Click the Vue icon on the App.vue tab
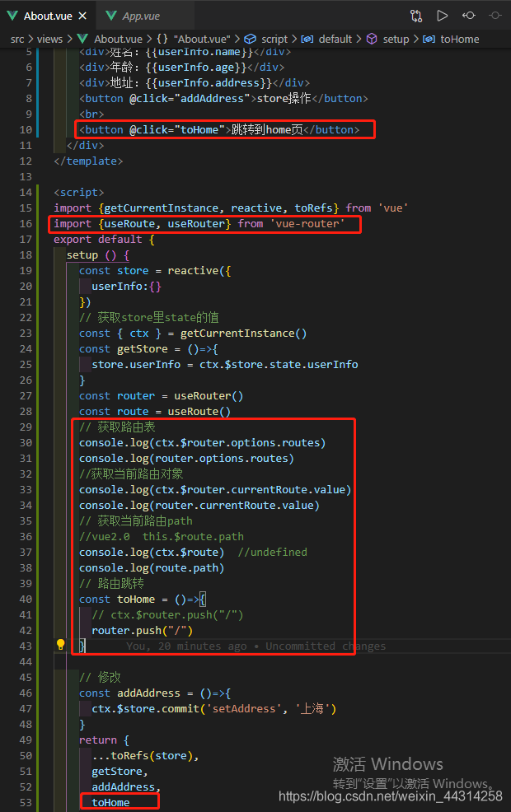 pos(111,16)
